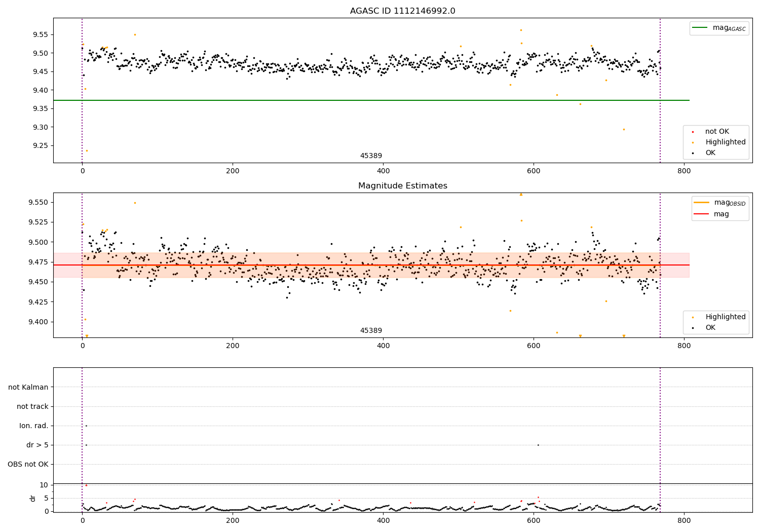Select the 9.35 y-axis tick label

[x=41, y=108]
